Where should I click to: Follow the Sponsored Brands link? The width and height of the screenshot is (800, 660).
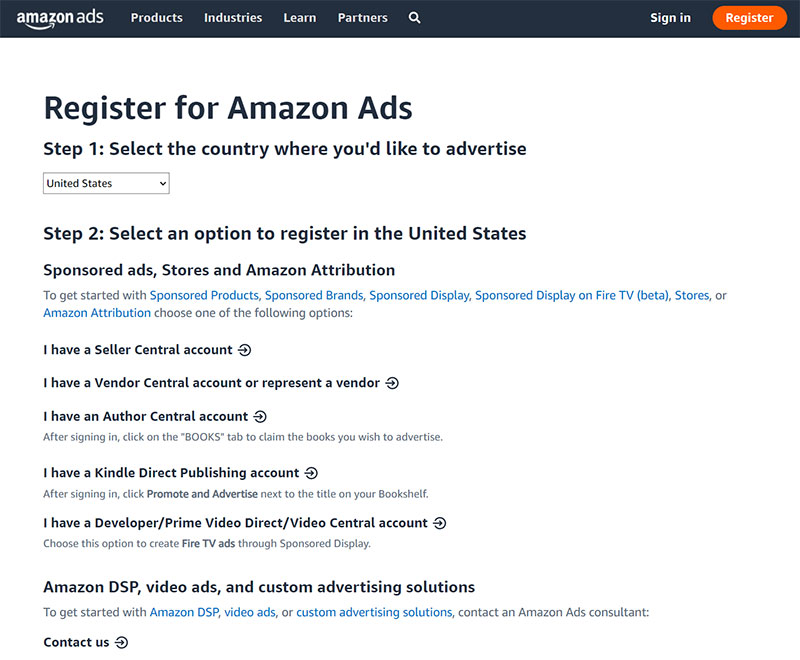315,295
